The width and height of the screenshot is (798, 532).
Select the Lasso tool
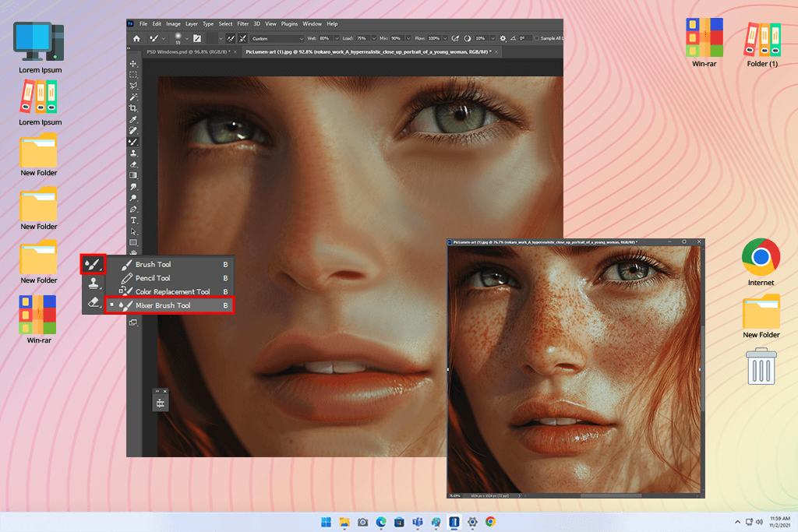133,86
